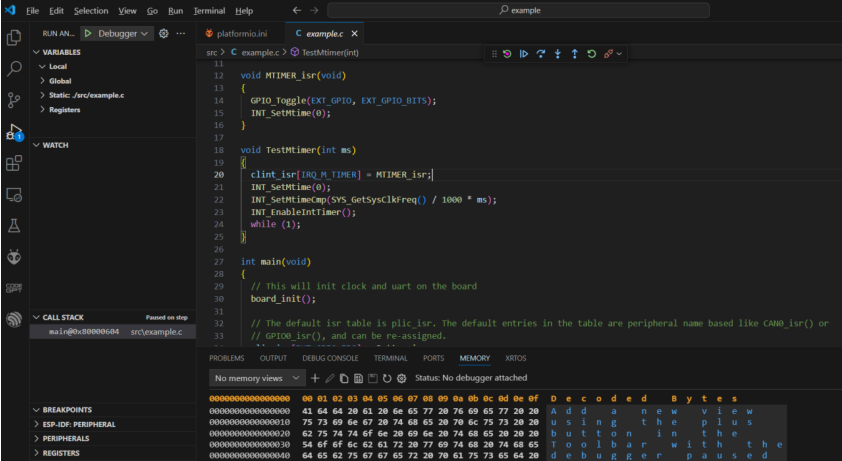Image resolution: width=842 pixels, height=461 pixels.
Task: Open the Terminal menu
Action: pos(209,11)
